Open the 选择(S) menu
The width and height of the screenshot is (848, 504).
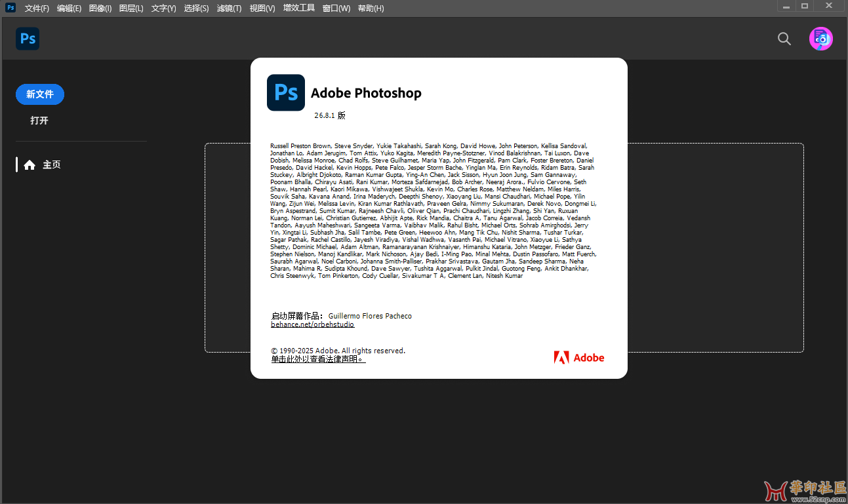tap(196, 9)
